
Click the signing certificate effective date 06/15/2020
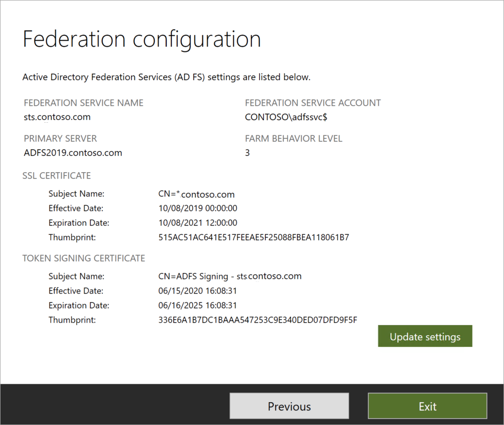197,291
